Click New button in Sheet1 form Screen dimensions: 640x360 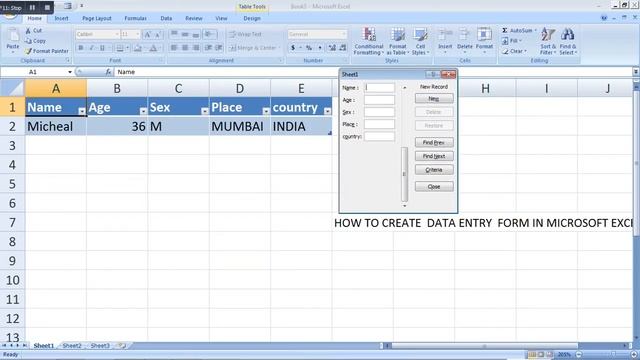(434, 99)
